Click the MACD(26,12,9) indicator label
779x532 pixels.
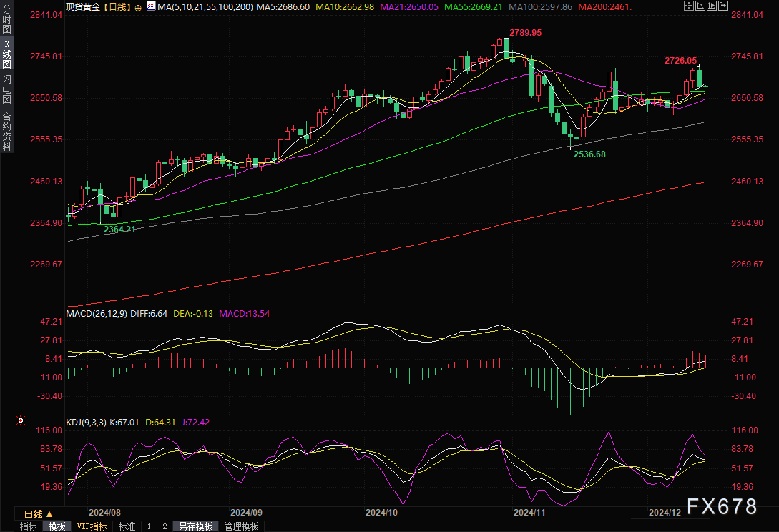point(95,313)
